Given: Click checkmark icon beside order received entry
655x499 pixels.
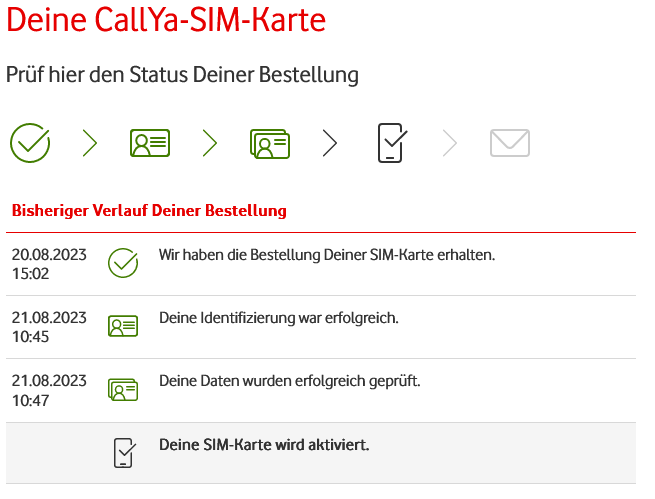Looking at the screenshot, I should (123, 263).
